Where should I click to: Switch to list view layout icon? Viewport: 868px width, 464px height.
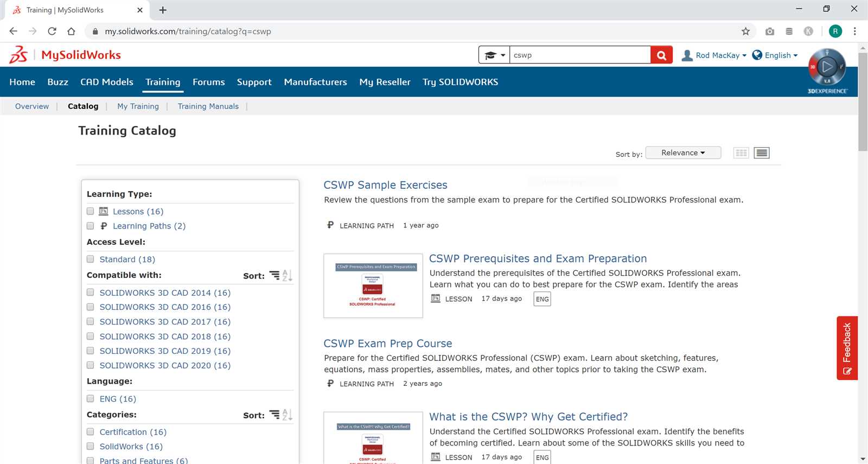[762, 153]
